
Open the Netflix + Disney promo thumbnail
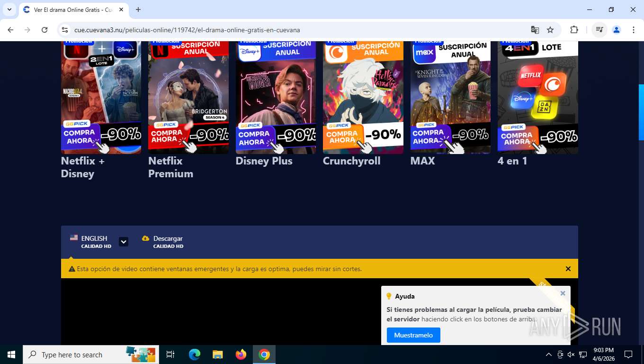tap(101, 97)
